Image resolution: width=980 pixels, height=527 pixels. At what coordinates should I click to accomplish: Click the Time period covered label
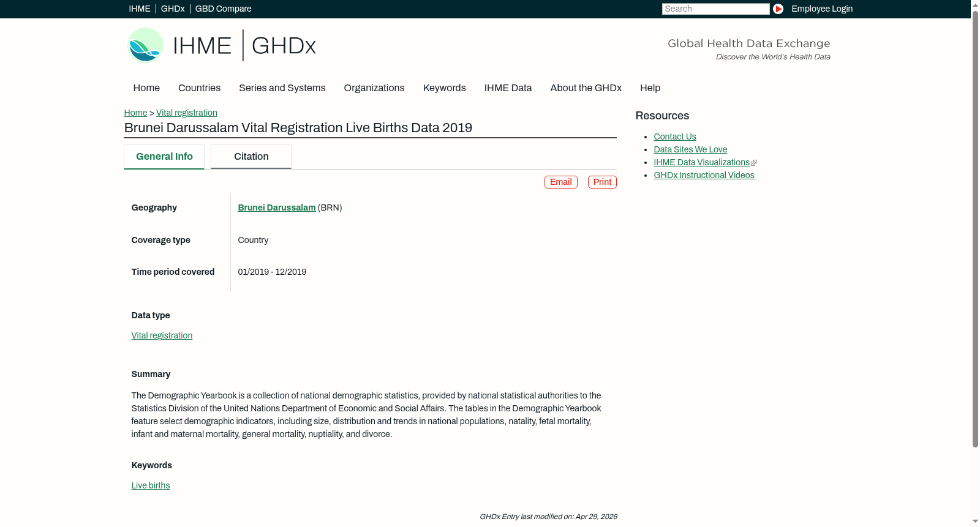tap(173, 272)
